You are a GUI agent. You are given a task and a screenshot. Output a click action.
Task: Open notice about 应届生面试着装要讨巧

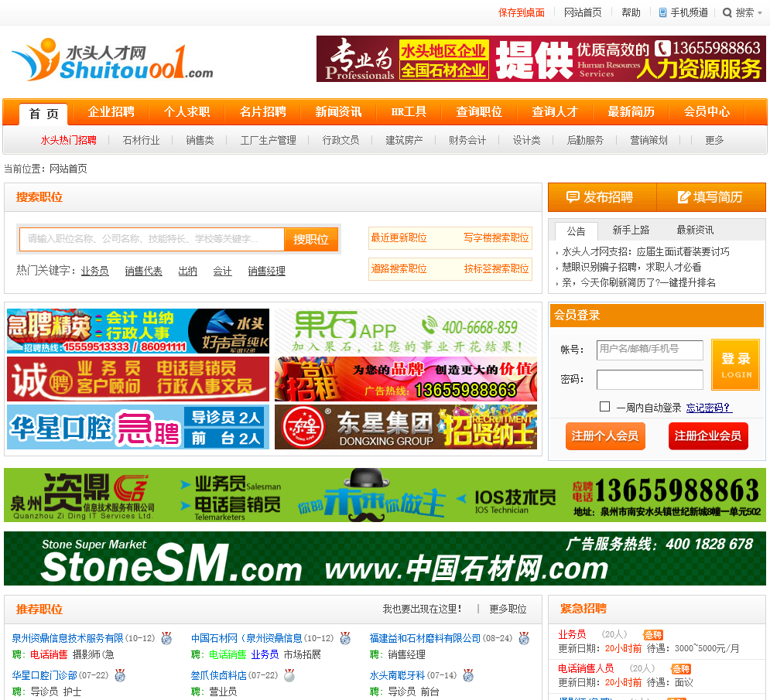645,252
